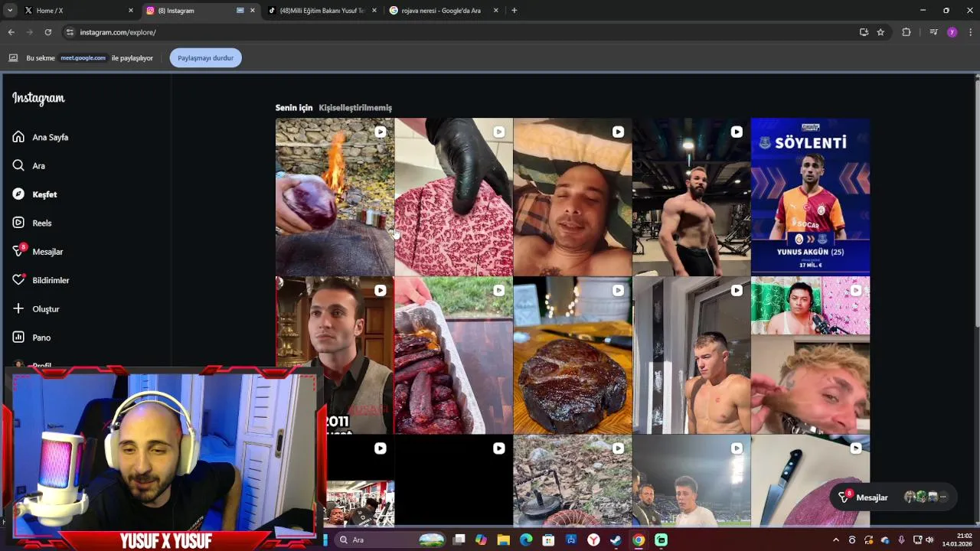Click Paylaşmayı durdur button

click(x=205, y=58)
